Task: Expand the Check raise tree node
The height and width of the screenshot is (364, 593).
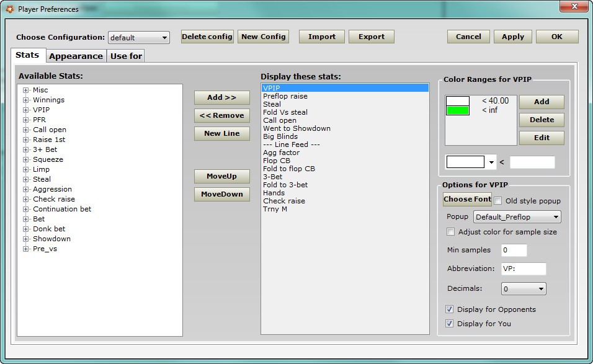Action: tap(25, 199)
